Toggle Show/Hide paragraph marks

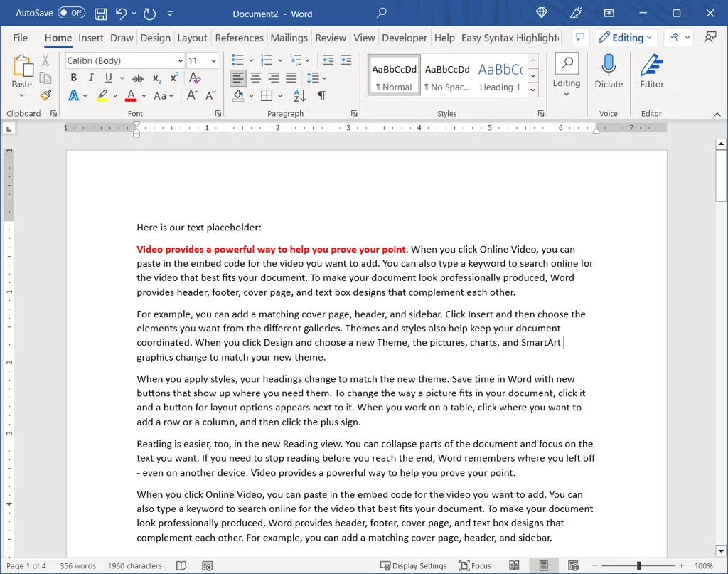(321, 95)
